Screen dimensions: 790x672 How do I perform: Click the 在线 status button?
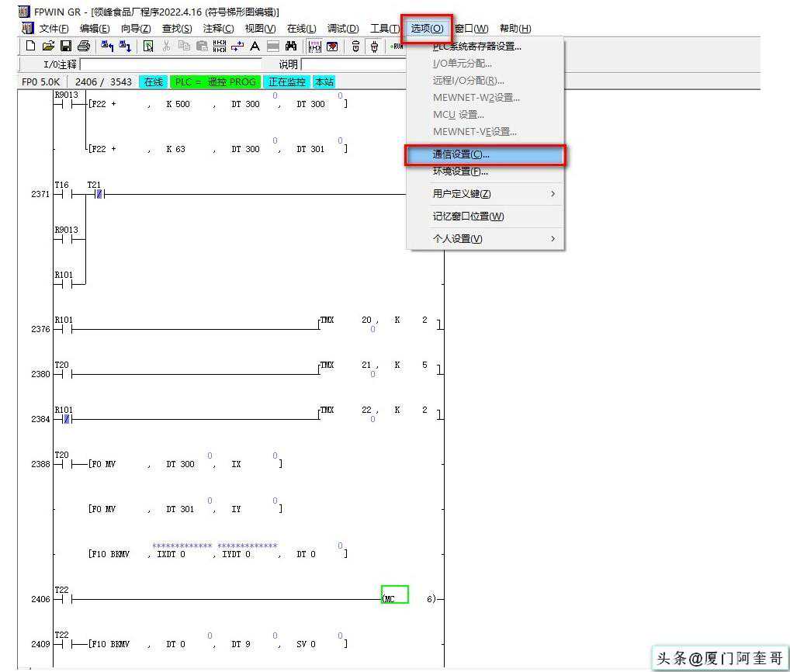[x=153, y=81]
